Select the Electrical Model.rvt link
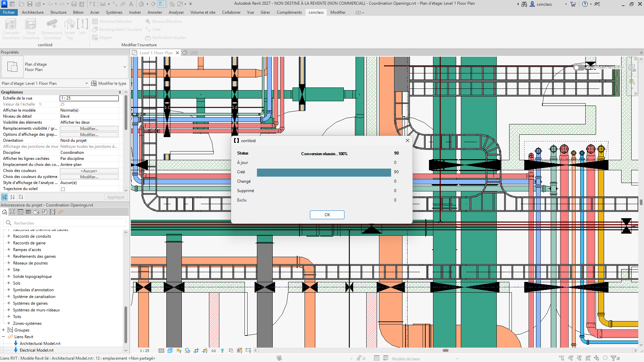Viewport: 644px width, 362px height. (37, 350)
